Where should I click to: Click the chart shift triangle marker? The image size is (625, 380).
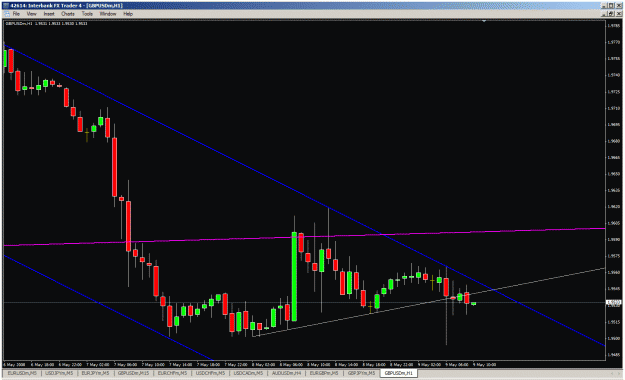click(484, 21)
